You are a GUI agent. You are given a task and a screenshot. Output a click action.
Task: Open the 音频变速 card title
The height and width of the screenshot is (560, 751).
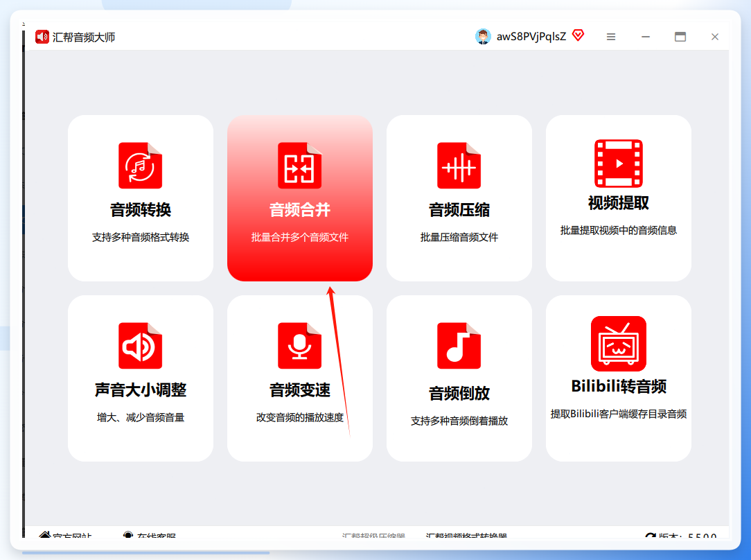(300, 390)
